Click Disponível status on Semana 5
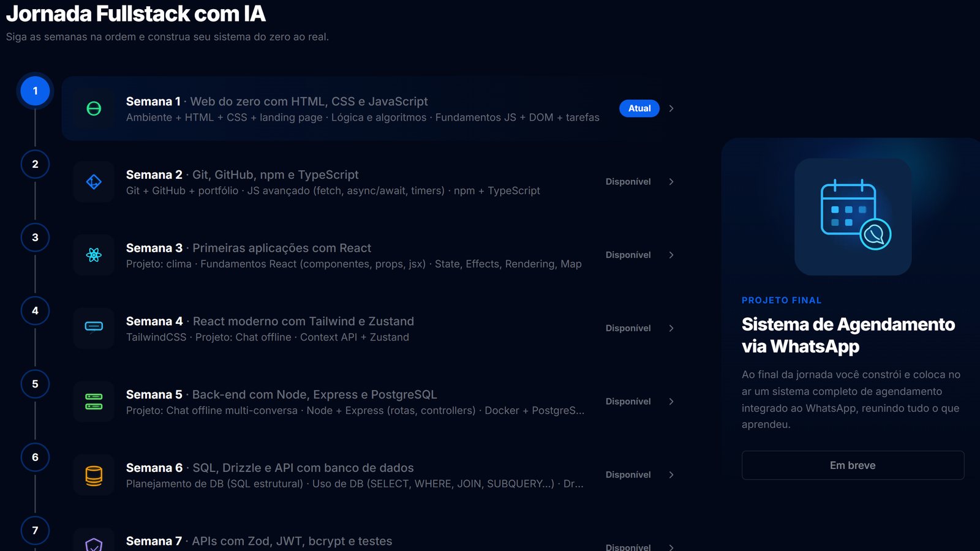 628,402
